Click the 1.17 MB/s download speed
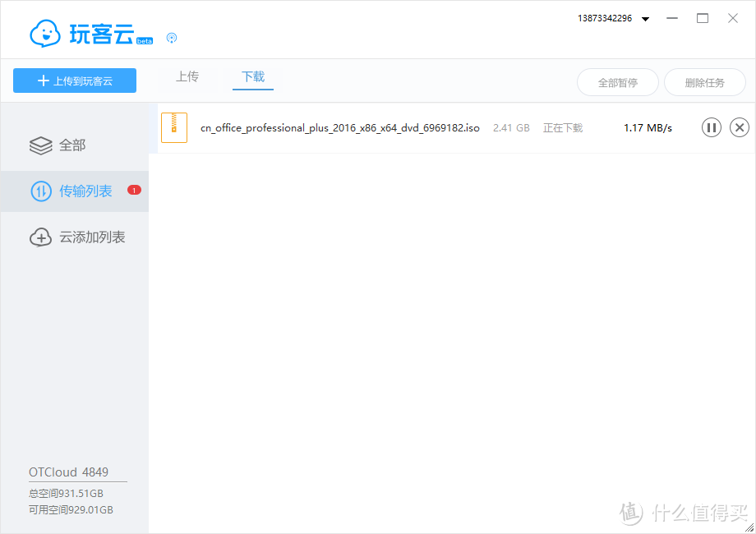This screenshot has width=756, height=534. click(x=648, y=127)
